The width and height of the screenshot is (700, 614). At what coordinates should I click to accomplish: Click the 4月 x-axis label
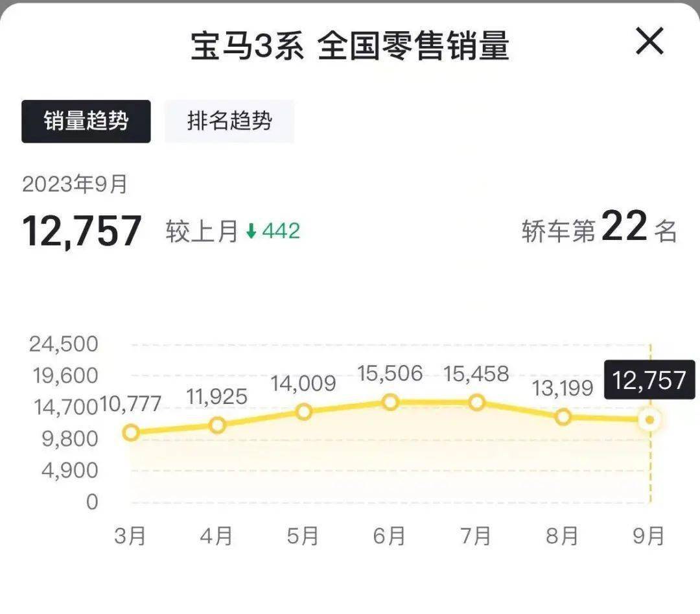point(216,536)
